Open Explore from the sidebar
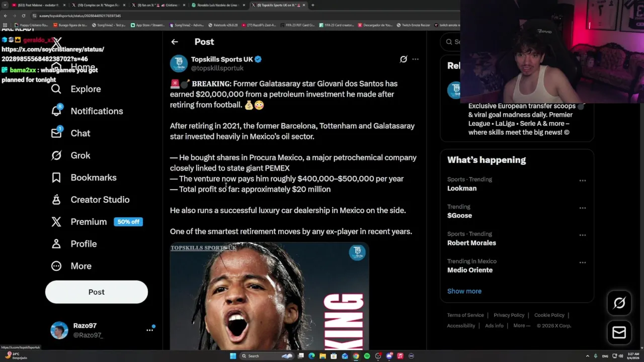The height and width of the screenshot is (362, 644). click(76, 89)
